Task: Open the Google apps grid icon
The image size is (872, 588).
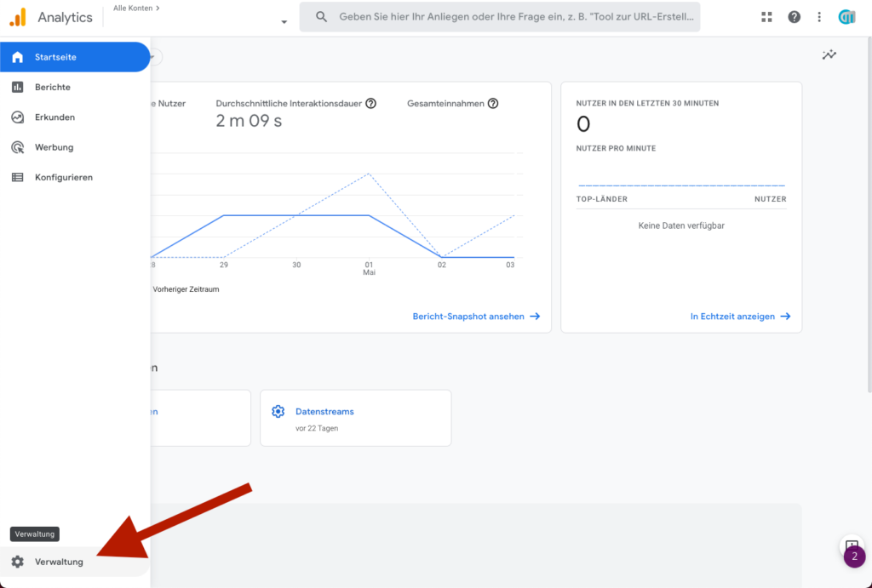Action: click(767, 17)
